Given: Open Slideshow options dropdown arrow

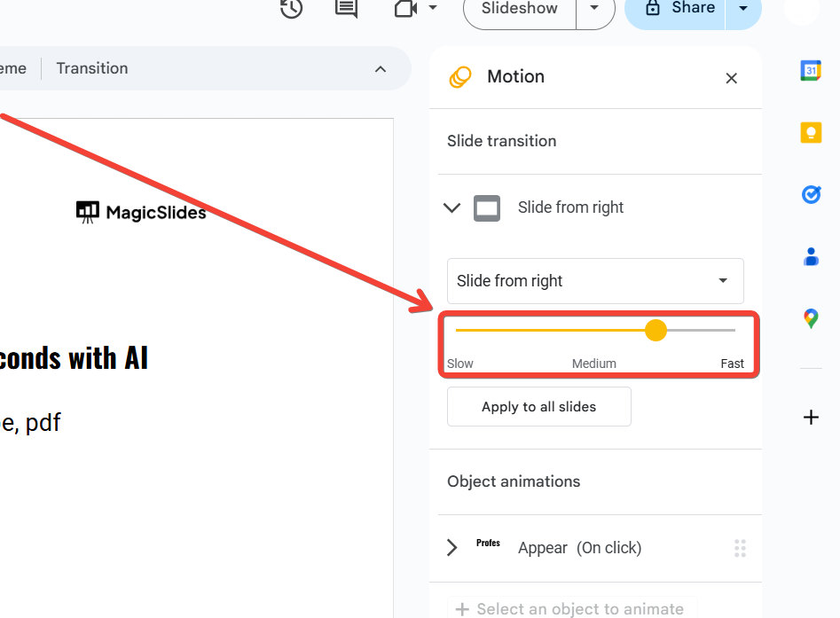Looking at the screenshot, I should click(x=594, y=9).
